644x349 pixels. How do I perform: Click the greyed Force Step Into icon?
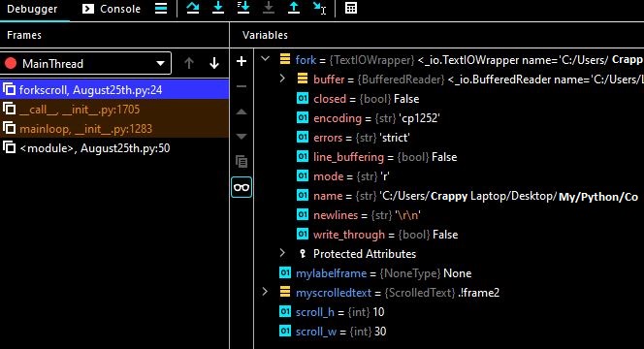[269, 8]
